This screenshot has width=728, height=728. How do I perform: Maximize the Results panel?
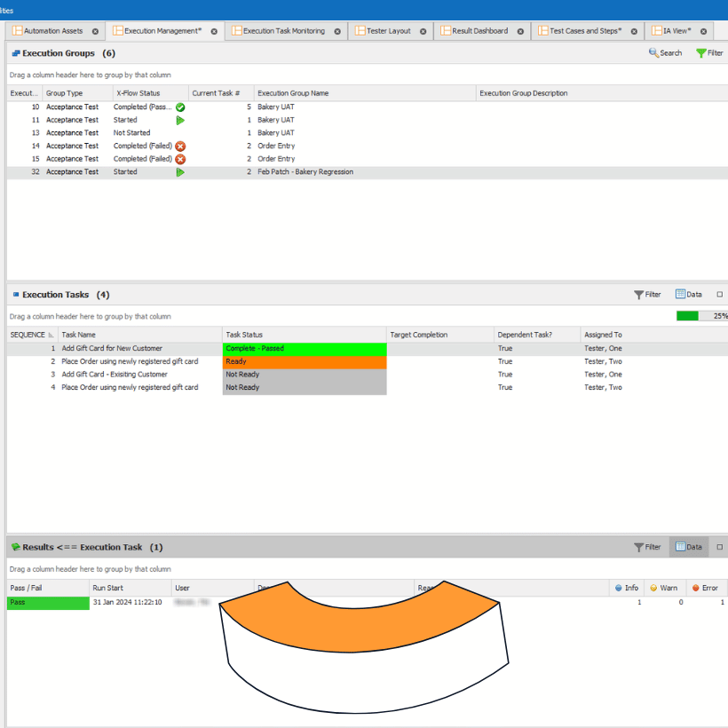click(720, 547)
